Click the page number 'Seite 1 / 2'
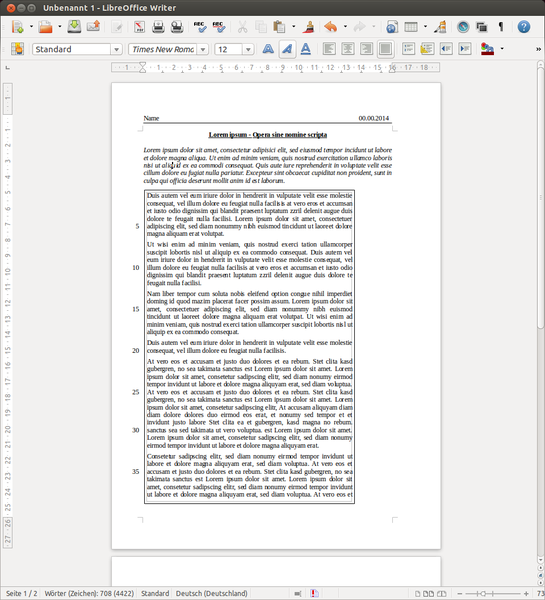Screen dimensions: 545x600 pos(21,593)
